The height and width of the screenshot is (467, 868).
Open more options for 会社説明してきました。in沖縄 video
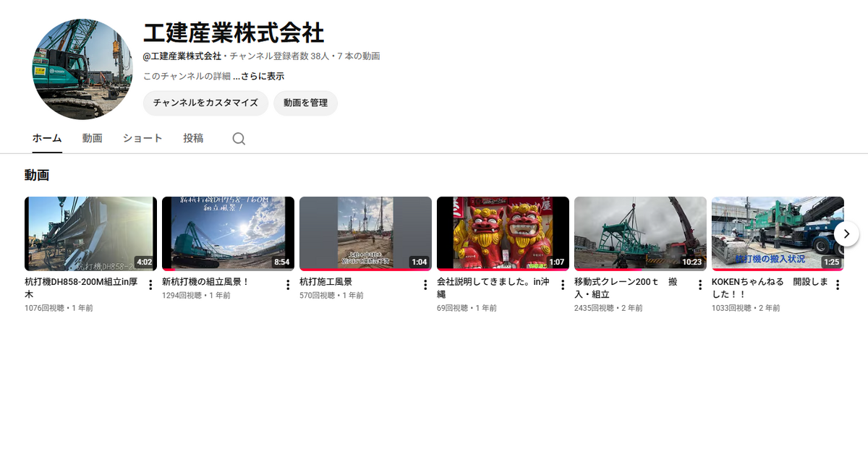coord(563,285)
